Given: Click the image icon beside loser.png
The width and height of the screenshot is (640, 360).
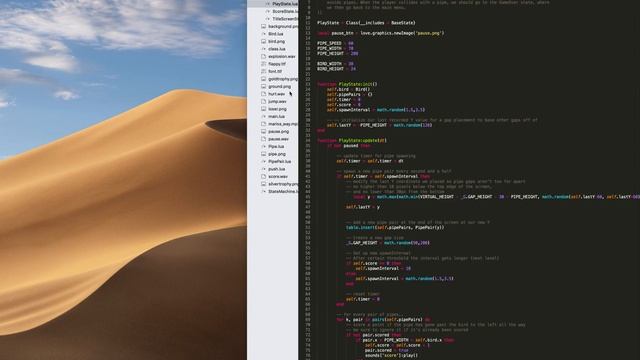Looking at the screenshot, I should point(264,109).
